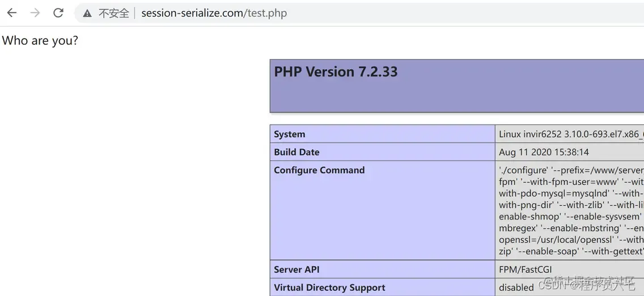Click the "zip' '--enable-soap' '--with-gettext'" line
Screen dimensions: 644x296
click(x=571, y=251)
